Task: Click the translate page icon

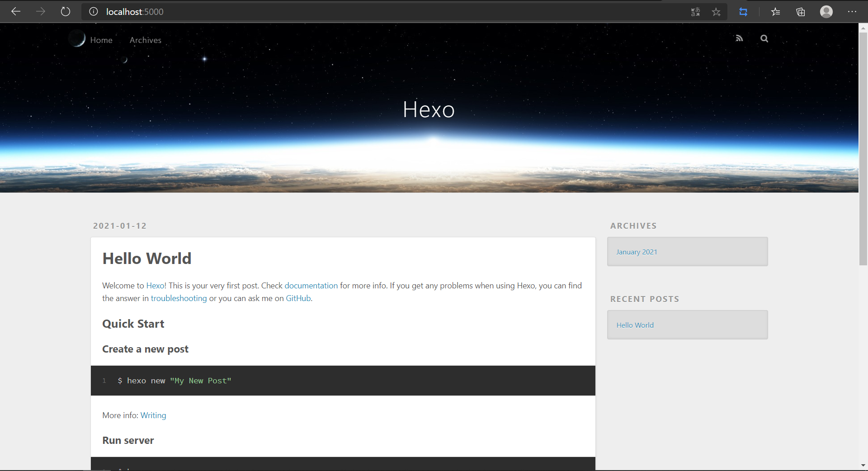Action: (x=695, y=12)
